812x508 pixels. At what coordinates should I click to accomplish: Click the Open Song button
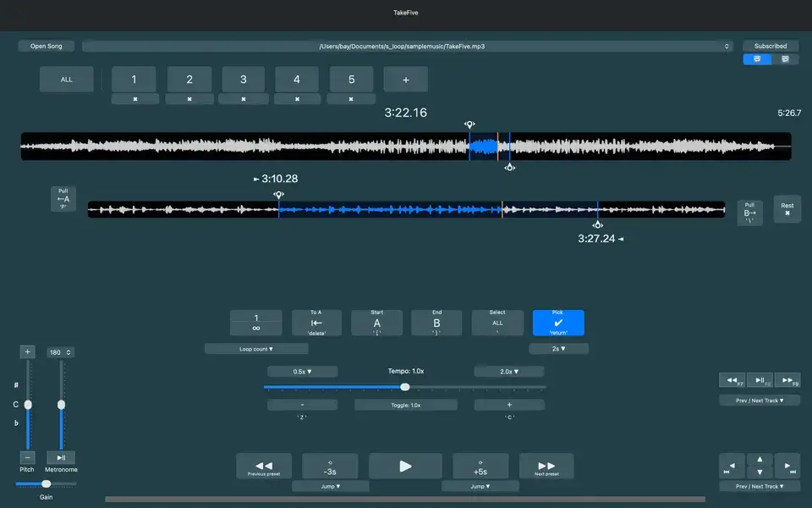[46, 46]
